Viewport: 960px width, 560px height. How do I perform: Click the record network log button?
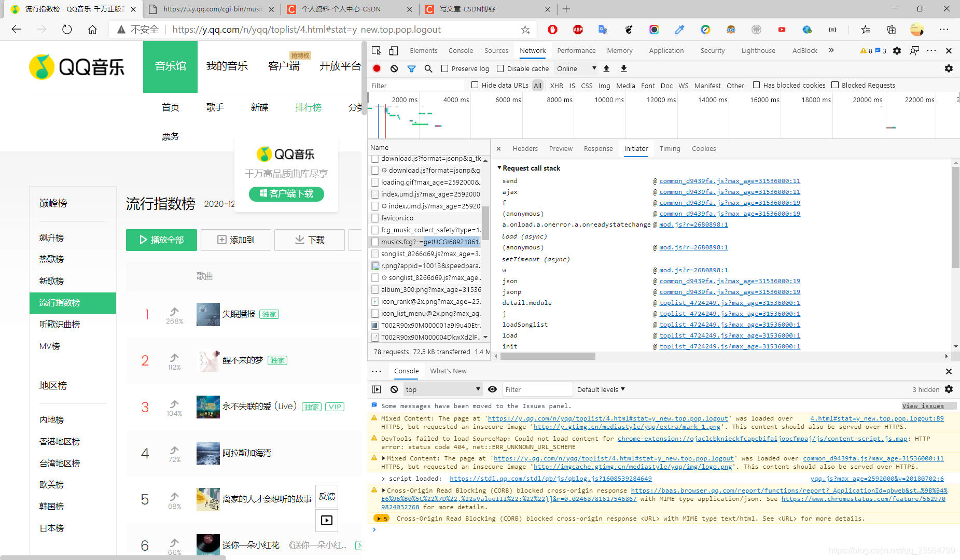tap(377, 68)
